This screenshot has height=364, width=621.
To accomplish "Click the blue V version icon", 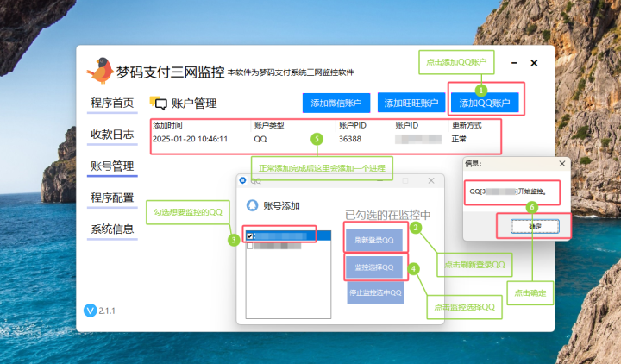I will 91,311.
